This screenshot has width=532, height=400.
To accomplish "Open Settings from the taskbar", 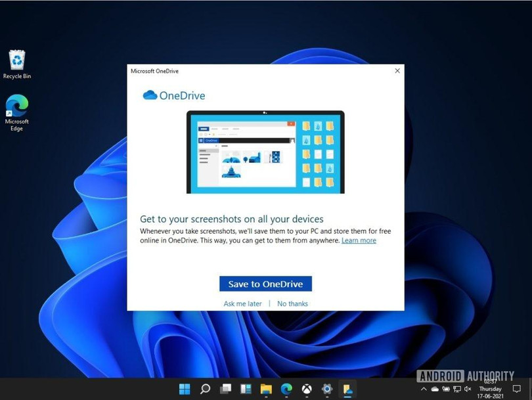I will pos(326,389).
